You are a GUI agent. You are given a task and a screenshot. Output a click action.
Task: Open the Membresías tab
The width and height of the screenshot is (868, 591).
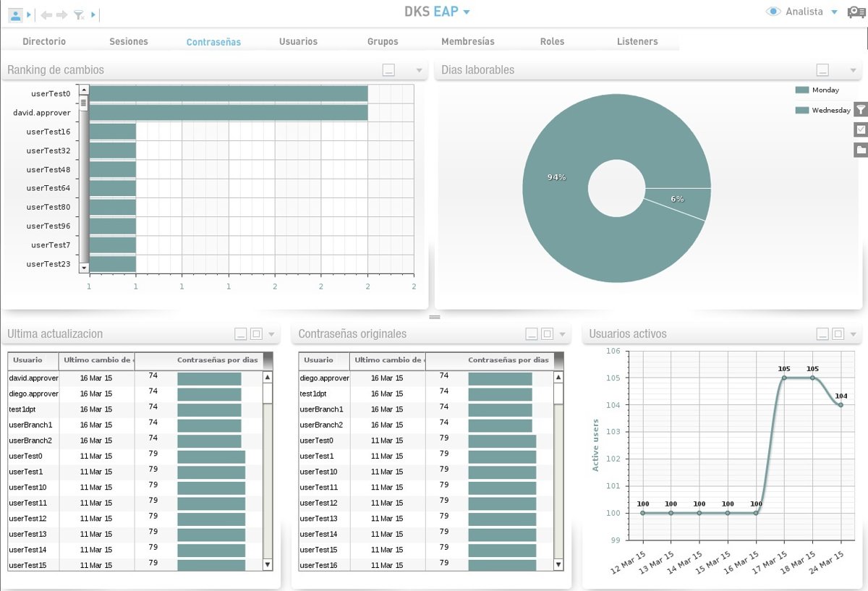pyautogui.click(x=468, y=42)
